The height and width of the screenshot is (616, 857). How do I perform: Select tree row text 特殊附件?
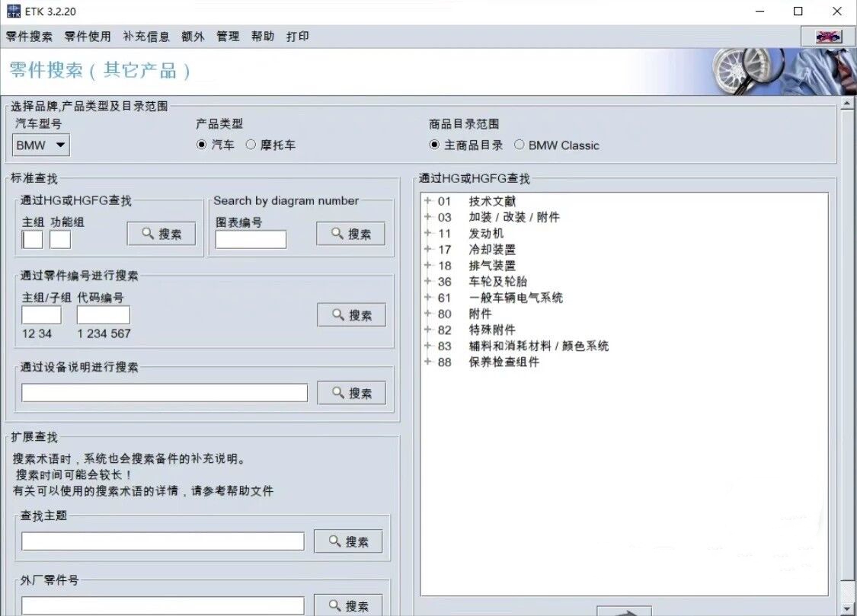[492, 329]
